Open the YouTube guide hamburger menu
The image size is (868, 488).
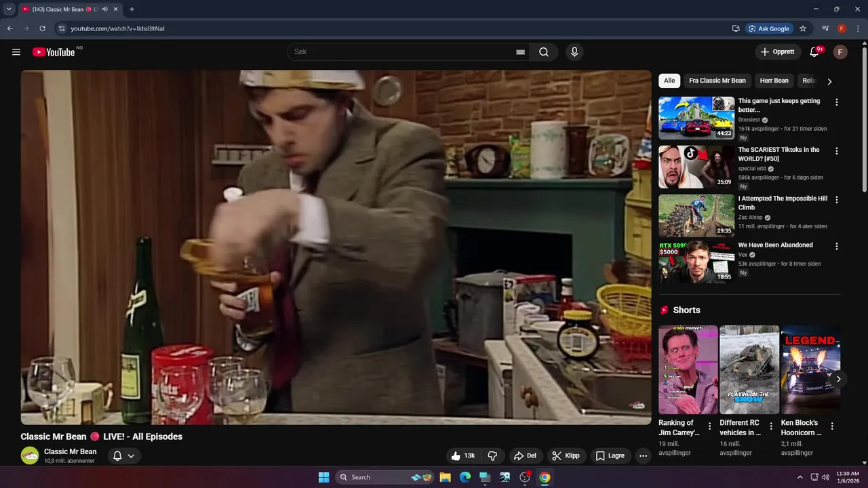pyautogui.click(x=16, y=52)
